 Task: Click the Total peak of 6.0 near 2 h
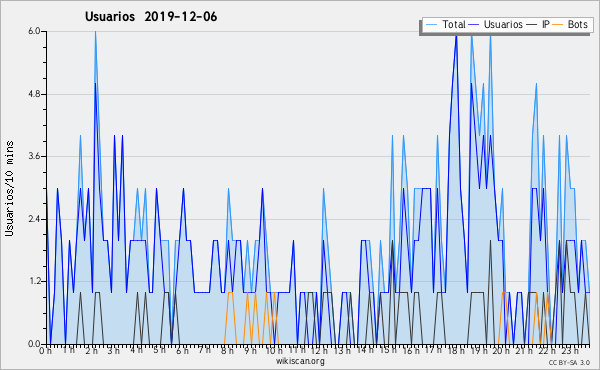point(95,32)
